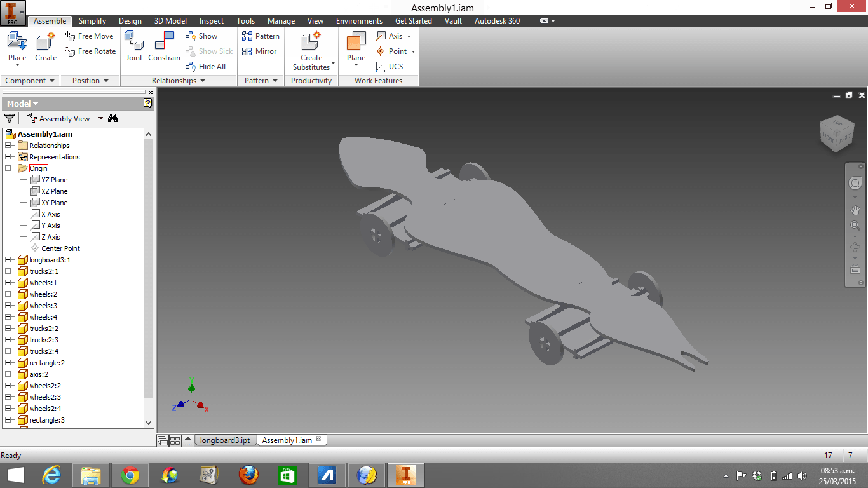Select rectangle:3 in the browser tree

click(x=41, y=420)
